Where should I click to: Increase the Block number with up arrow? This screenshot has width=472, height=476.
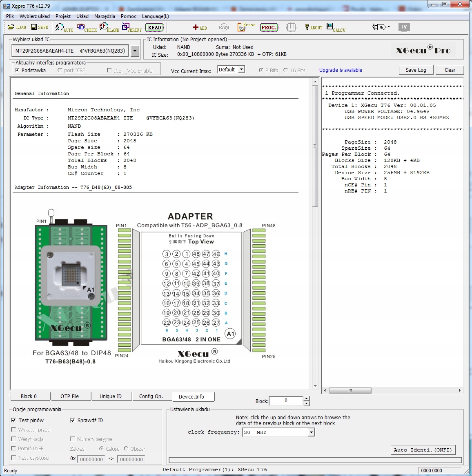coord(307,398)
